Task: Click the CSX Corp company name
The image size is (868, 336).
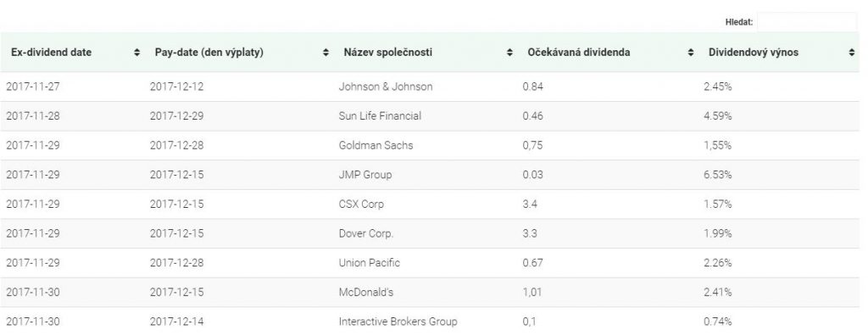Action: coord(361,204)
